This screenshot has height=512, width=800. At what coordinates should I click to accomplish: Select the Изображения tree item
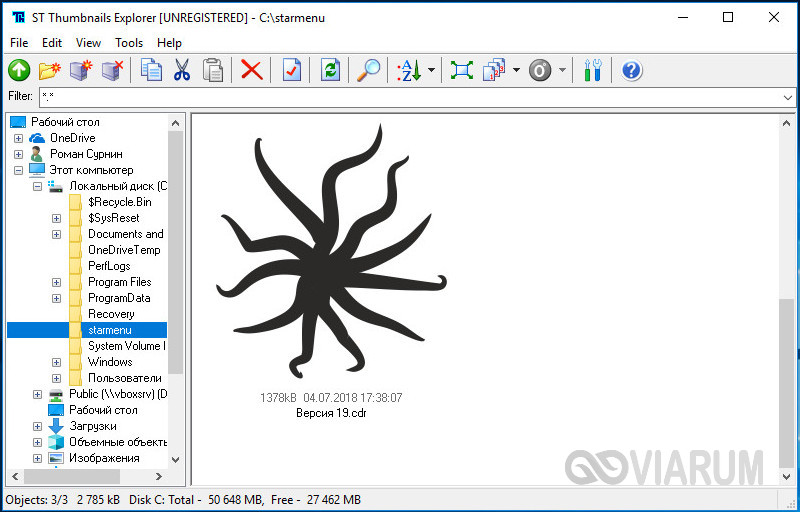click(104, 458)
